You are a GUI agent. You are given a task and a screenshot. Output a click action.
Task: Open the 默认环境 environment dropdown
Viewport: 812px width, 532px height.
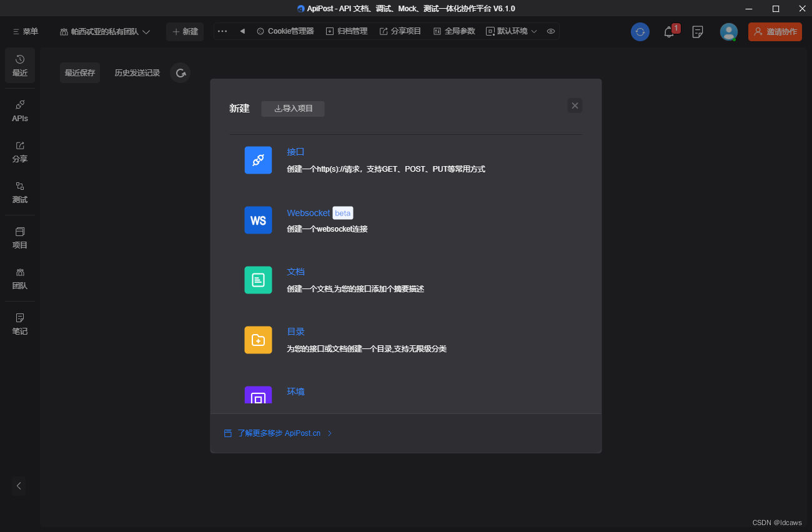tap(511, 31)
